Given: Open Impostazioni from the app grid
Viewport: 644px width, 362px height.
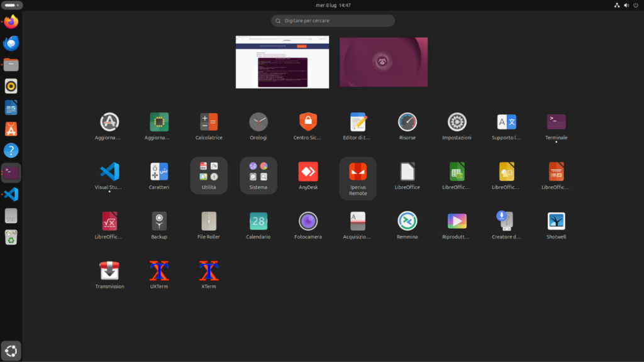Looking at the screenshot, I should click(457, 122).
